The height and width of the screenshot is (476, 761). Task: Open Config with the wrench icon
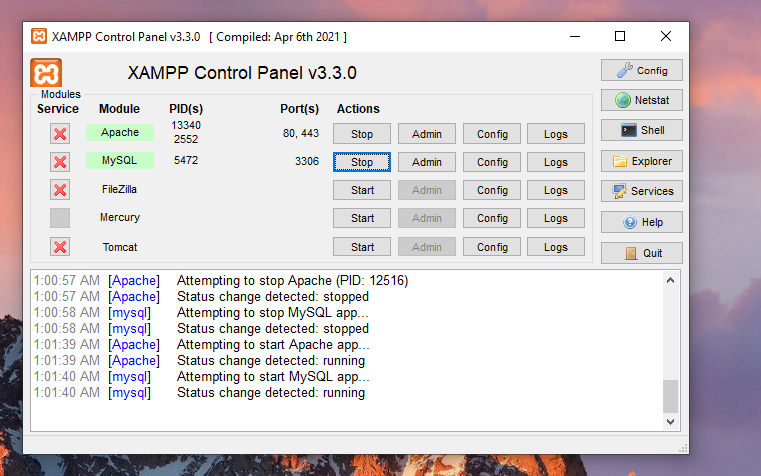click(642, 70)
